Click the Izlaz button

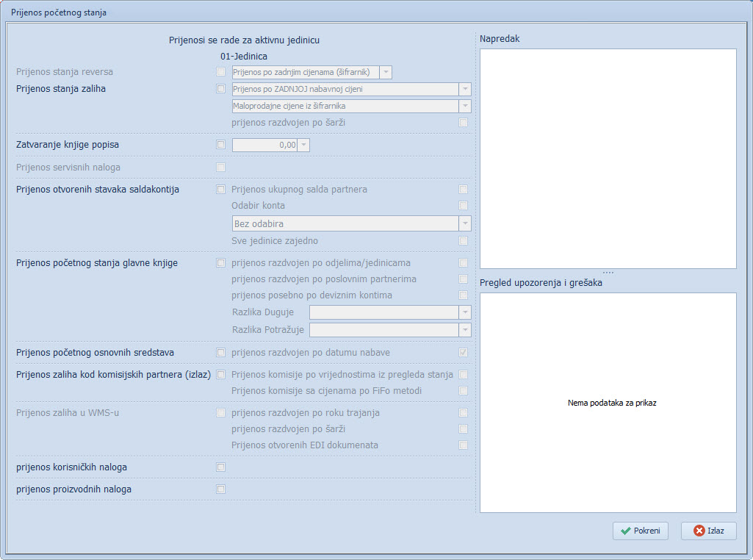708,531
